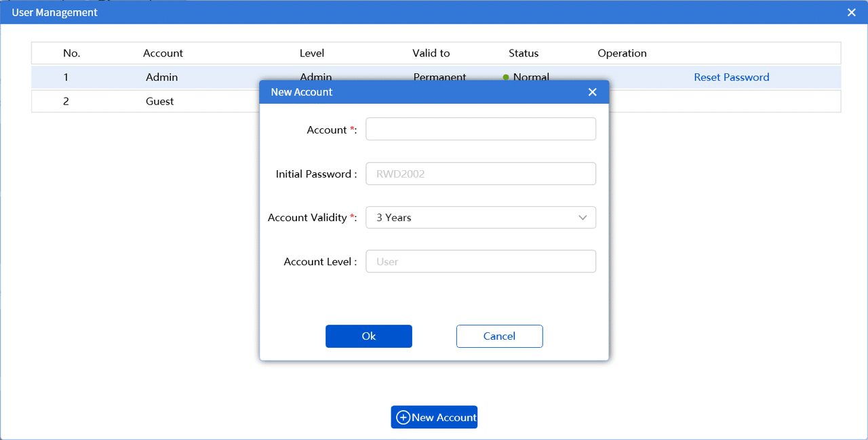Click row number 2 cell
This screenshot has width=868, height=440.
pos(66,101)
